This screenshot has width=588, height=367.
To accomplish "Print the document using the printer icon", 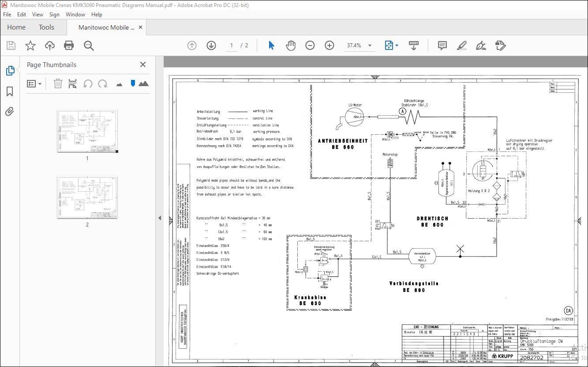I will point(69,45).
